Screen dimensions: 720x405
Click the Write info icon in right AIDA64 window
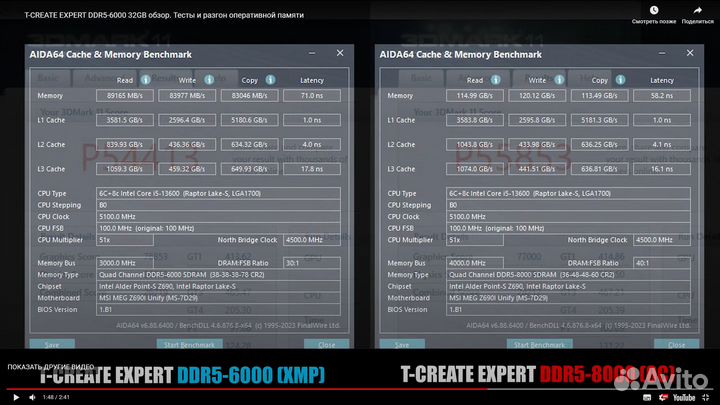click(559, 80)
